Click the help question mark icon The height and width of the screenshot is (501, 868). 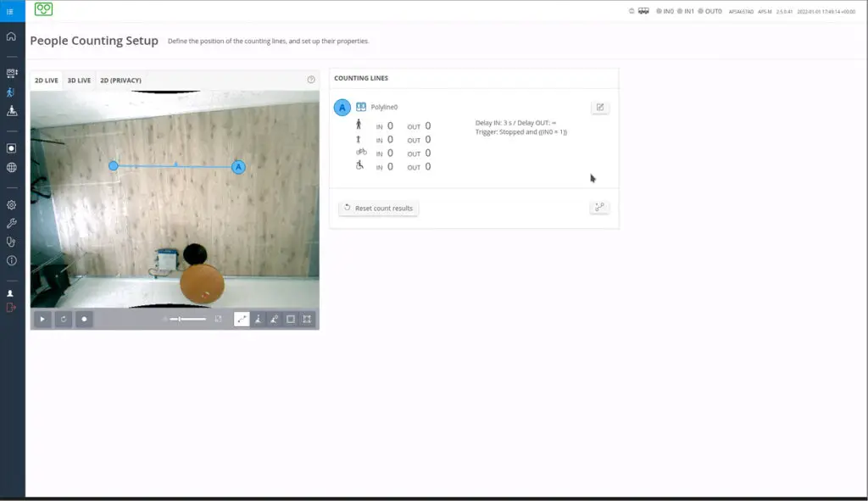pos(311,80)
